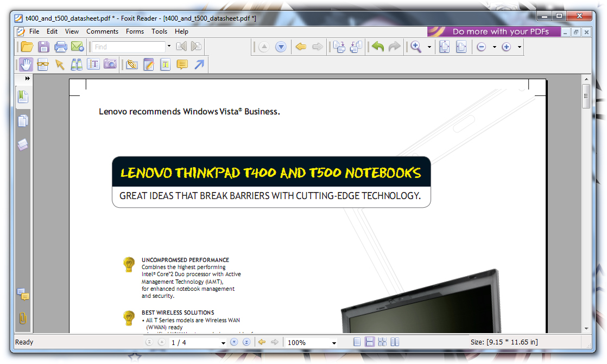This screenshot has width=607, height=364.
Task: Open the Pages thumbnails panel in the sidebar
Action: tap(23, 120)
